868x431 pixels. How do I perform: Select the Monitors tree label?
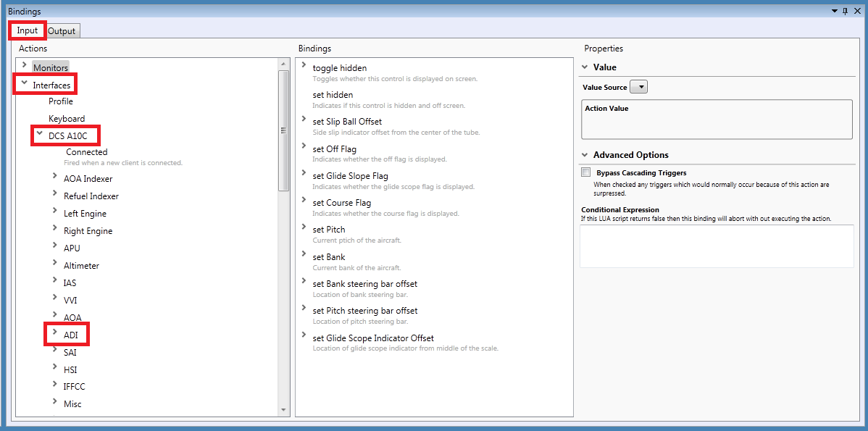point(51,67)
